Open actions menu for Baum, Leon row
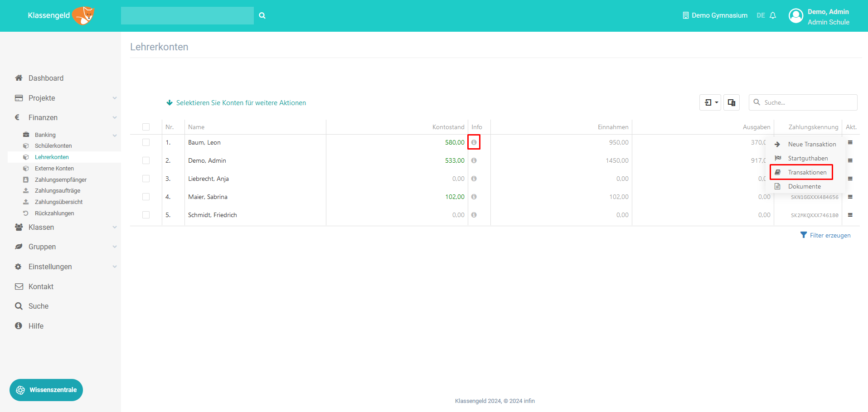The image size is (868, 412). pyautogui.click(x=850, y=142)
